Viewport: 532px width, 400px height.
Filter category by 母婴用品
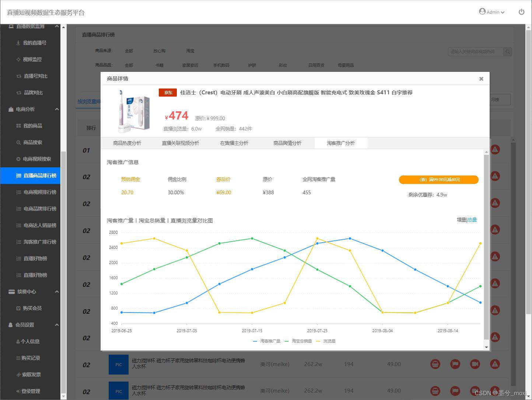pyautogui.click(x=346, y=65)
